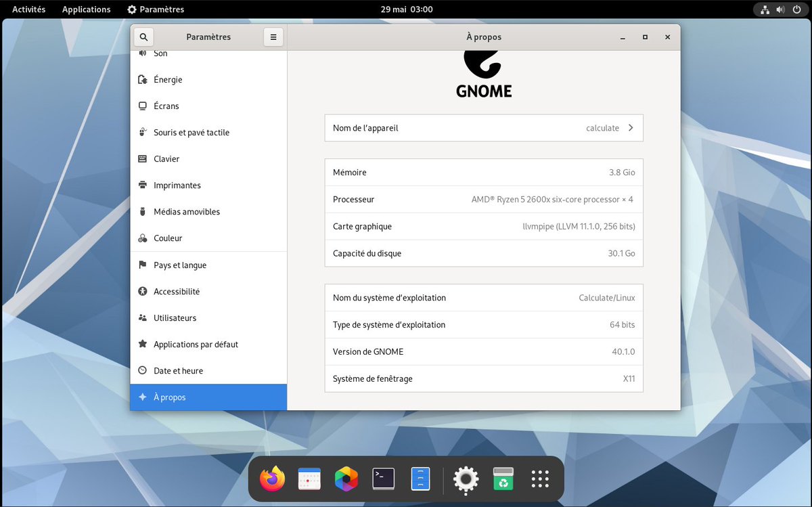
Task: Select À propos in the sidebar
Action: coord(208,397)
